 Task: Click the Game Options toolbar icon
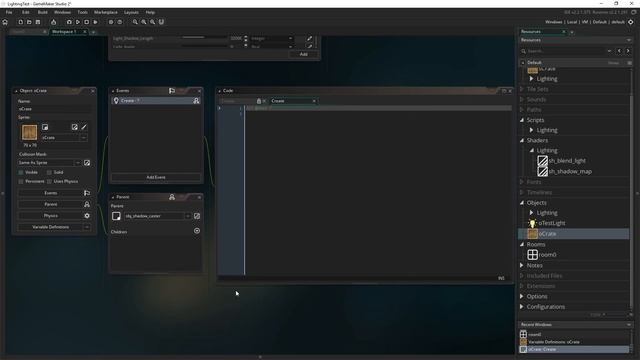(x=111, y=22)
